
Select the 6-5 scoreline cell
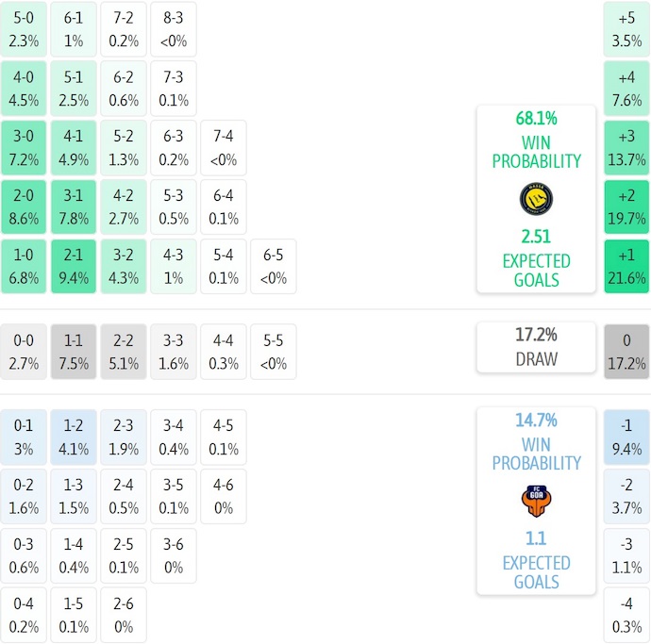click(x=274, y=267)
